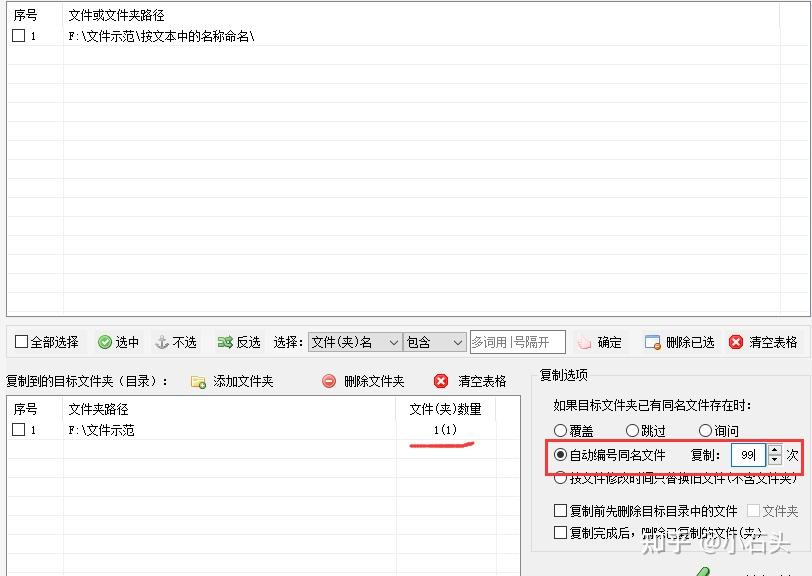Click the F:\文件示范 target path cell

click(x=102, y=430)
